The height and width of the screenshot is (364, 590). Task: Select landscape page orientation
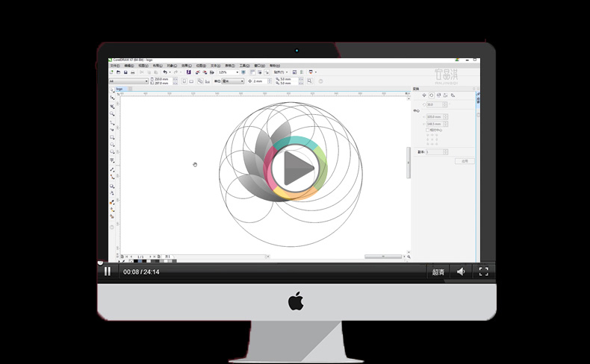(191, 81)
